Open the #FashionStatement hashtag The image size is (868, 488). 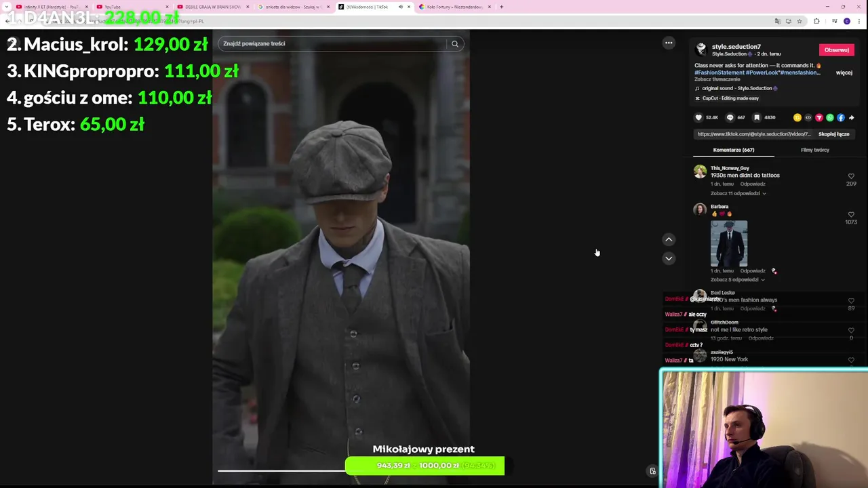coord(719,73)
